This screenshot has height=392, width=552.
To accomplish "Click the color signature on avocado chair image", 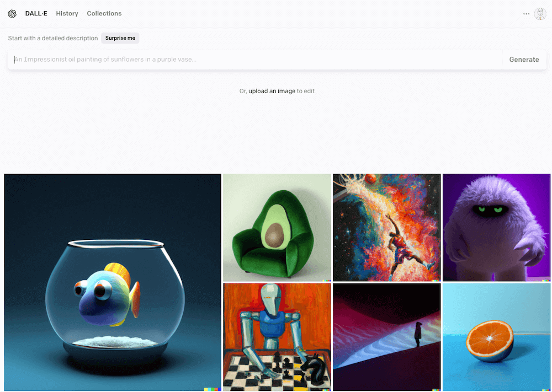I will [x=327, y=280].
